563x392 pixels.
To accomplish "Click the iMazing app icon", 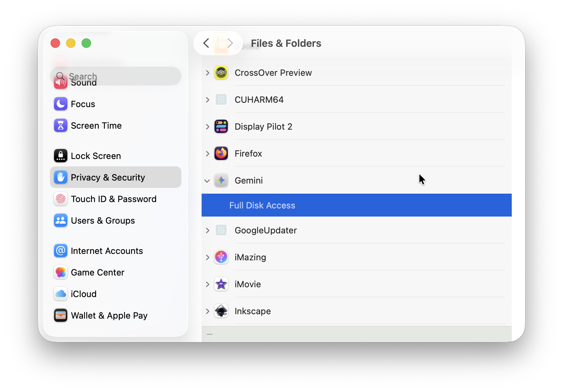I will pyautogui.click(x=221, y=257).
